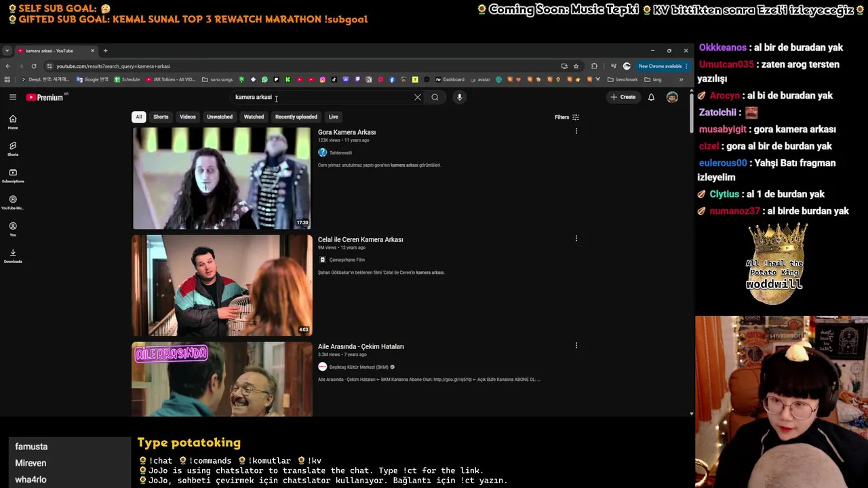Expand the suno songs bookmark folder

coord(218,79)
